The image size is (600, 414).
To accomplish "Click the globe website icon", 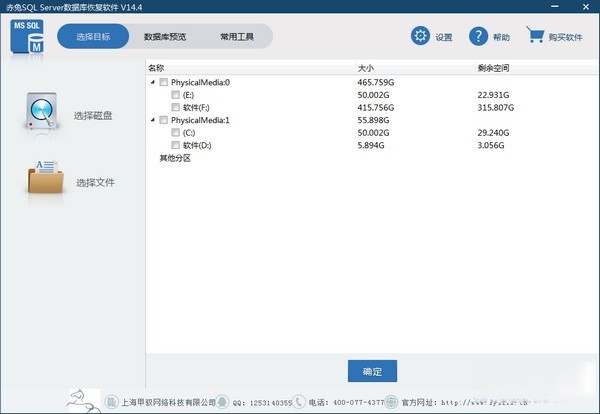I will (x=391, y=402).
